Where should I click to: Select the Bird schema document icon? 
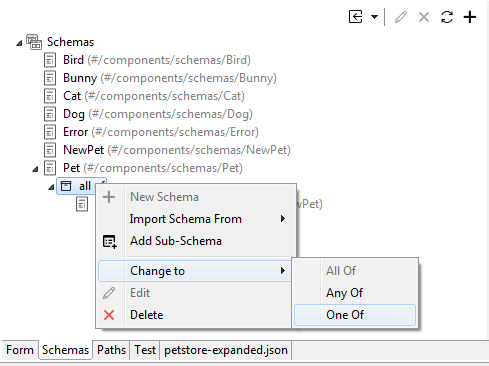point(50,60)
